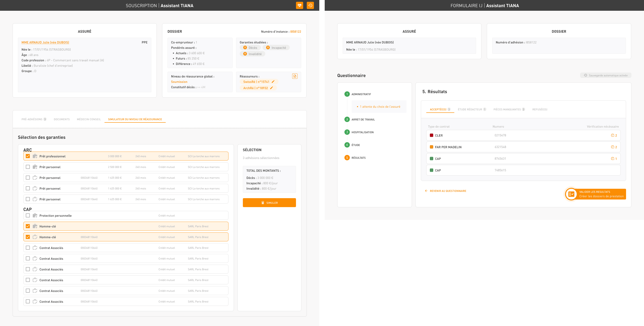644x326 pixels.
Task: Click the Simuler button
Action: click(x=269, y=203)
